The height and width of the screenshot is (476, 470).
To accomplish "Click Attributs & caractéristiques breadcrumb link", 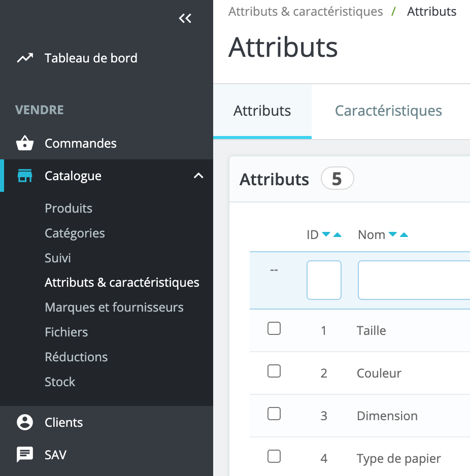I will 306,12.
